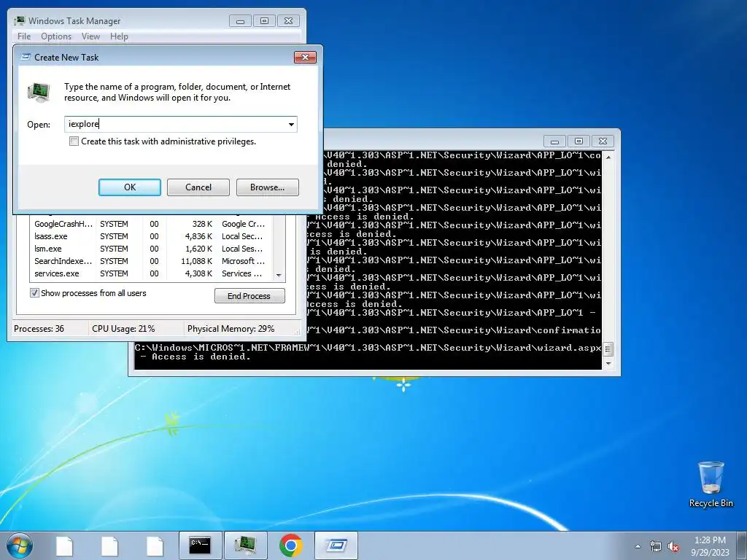
Task: Select the SearchIndexe... process
Action: (150, 261)
